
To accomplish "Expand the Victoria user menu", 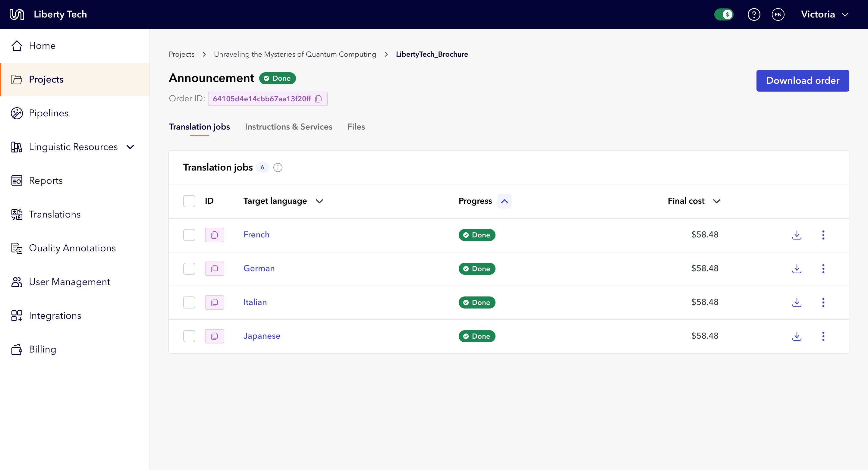I will coord(824,14).
